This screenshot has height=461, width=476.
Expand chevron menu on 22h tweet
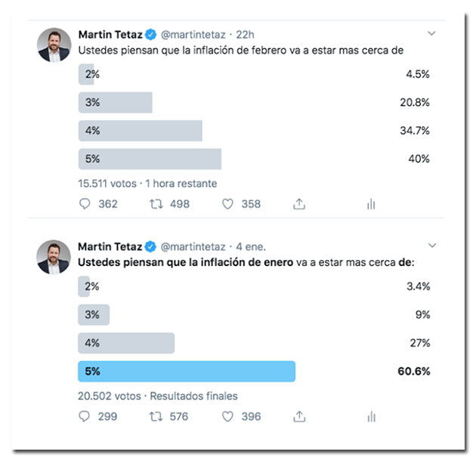(431, 33)
